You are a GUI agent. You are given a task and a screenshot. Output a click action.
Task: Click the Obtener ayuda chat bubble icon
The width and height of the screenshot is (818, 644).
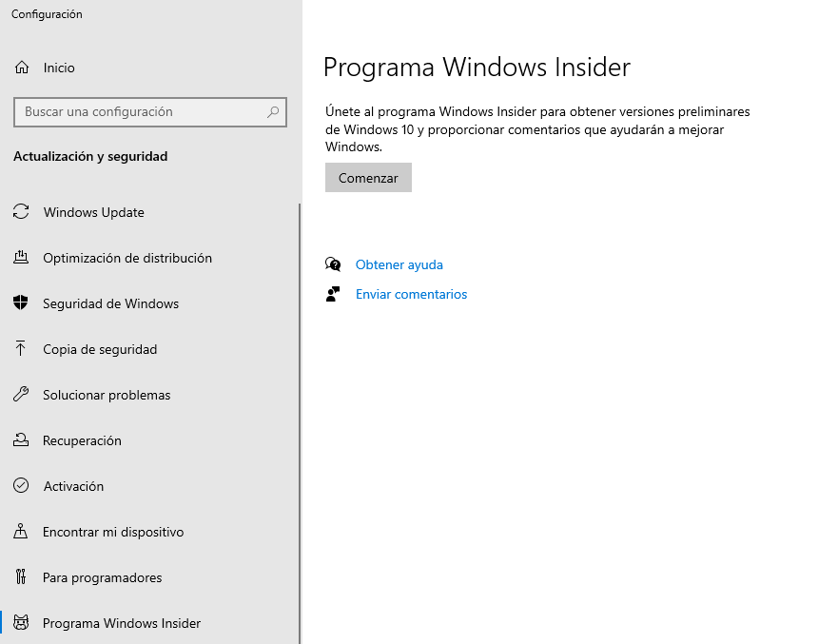[333, 264]
